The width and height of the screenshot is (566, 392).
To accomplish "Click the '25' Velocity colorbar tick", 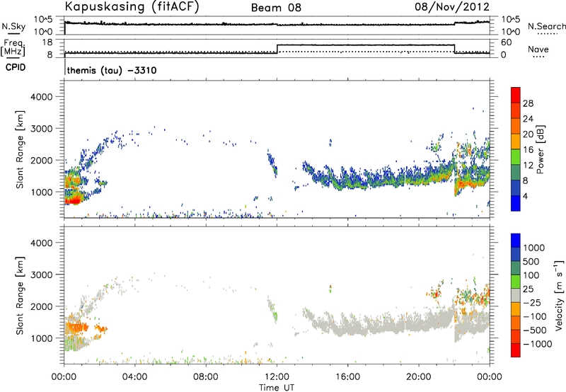I will point(528,289).
